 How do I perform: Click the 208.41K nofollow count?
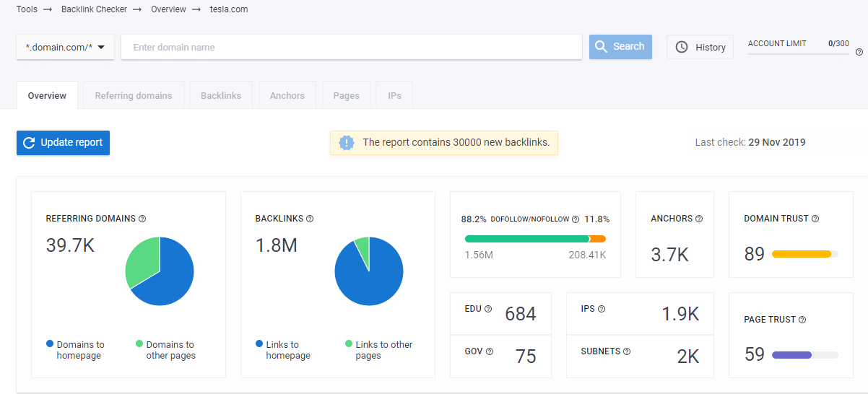pos(587,255)
